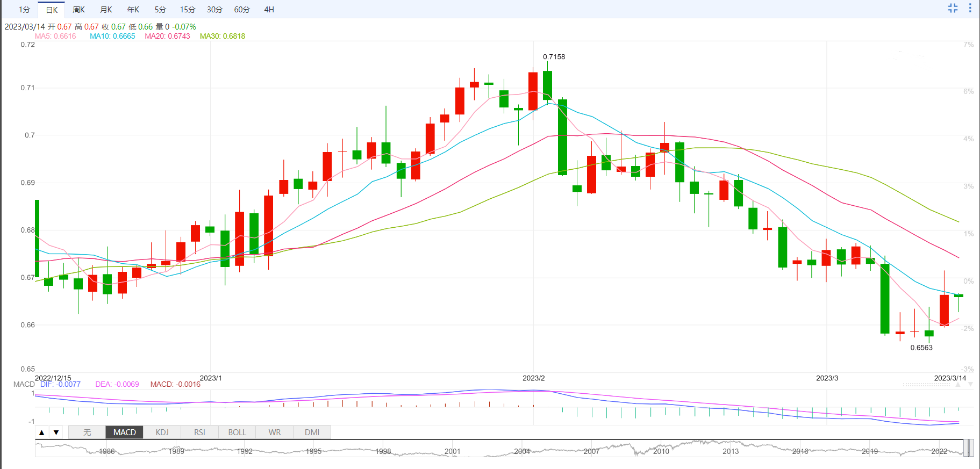Select the 1分 one-minute chart
This screenshot has height=469, width=980.
24,10
